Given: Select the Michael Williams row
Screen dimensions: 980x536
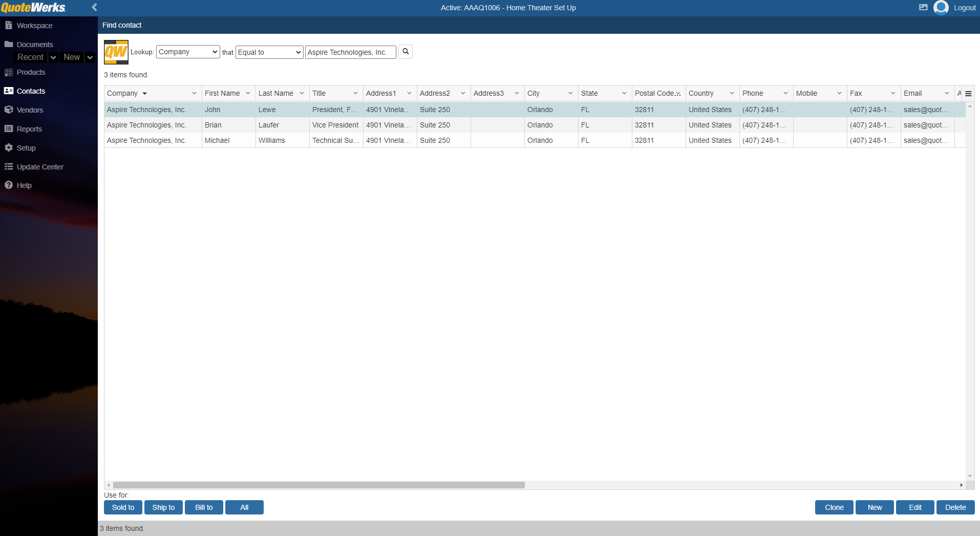Looking at the screenshot, I should [535, 140].
